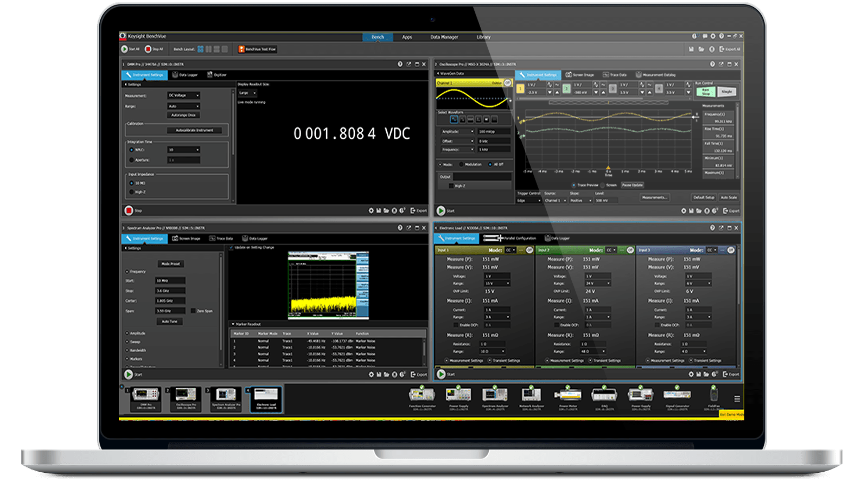This screenshot has width=868, height=488.
Task: Click Autocalibrate Instrument button
Action: 194,130
